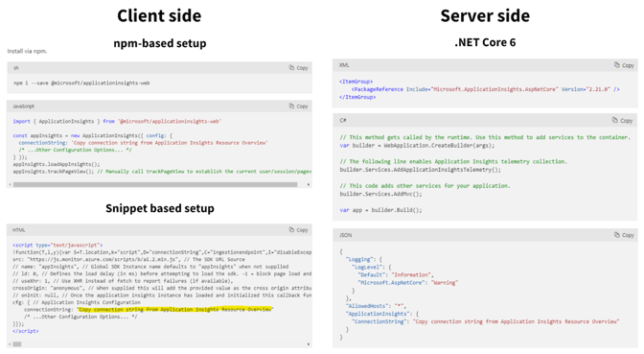The width and height of the screenshot is (644, 354).
Task: Copy the sh npm install command
Action: click(299, 68)
